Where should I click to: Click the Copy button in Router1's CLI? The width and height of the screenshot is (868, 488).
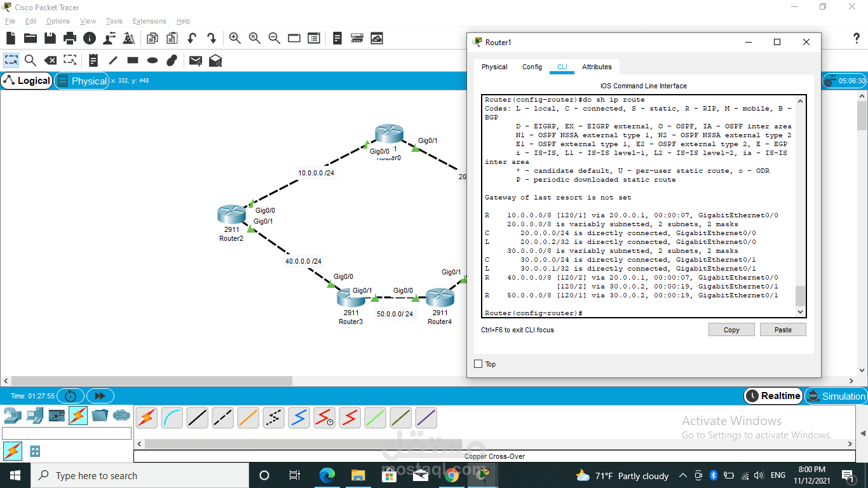point(731,330)
